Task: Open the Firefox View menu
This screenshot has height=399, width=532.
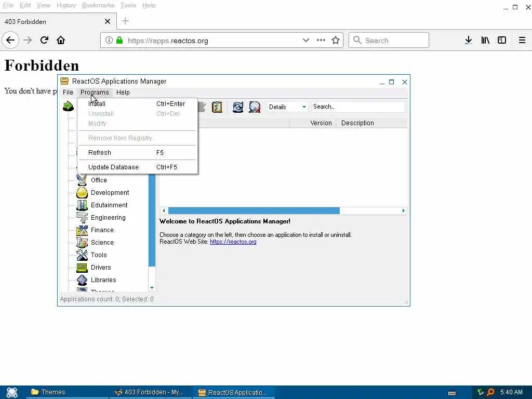Action: click(44, 5)
